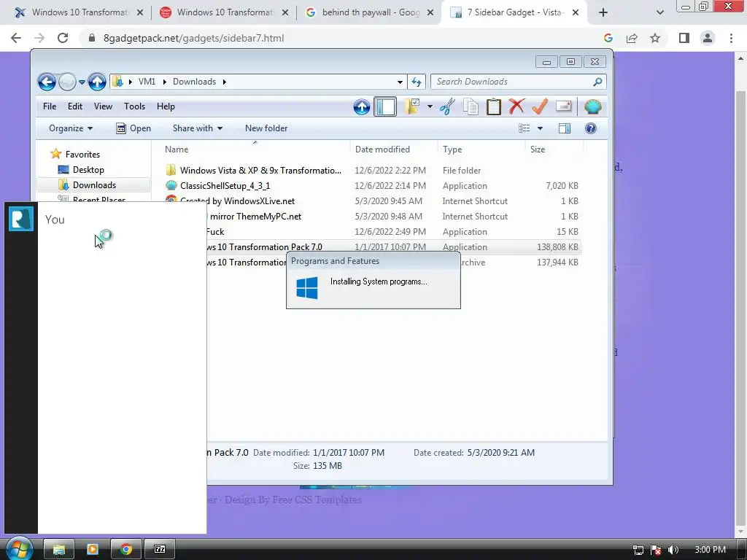Click the Chrome side panel icon
Screen dimensions: 747x560
click(684, 38)
